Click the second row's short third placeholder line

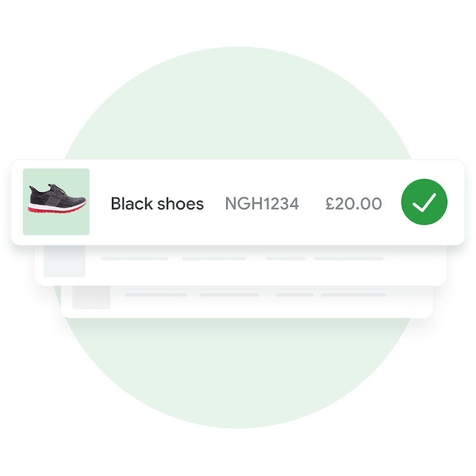[x=286, y=259]
